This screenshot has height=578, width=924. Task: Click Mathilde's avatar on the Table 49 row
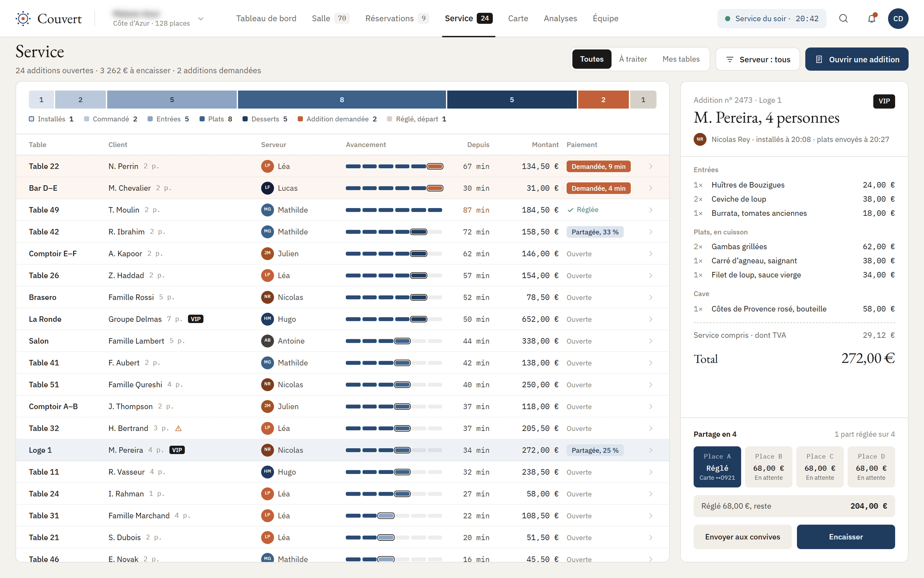267,210
